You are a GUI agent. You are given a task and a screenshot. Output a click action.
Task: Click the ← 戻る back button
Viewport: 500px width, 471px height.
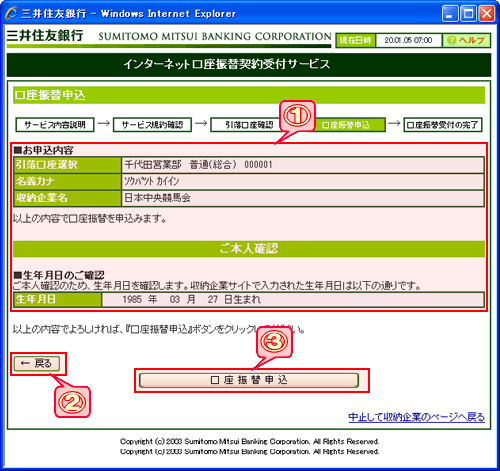(x=37, y=363)
